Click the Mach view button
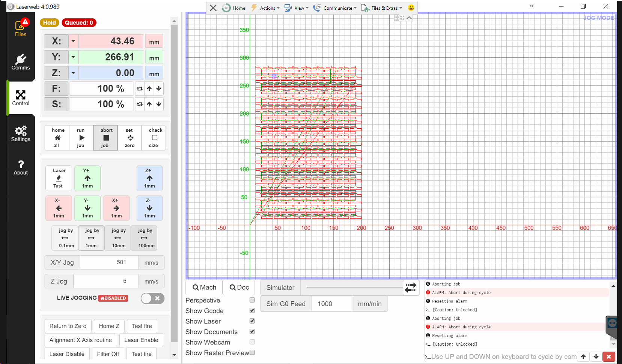Image resolution: width=622 pixels, height=364 pixels. pyautogui.click(x=204, y=287)
